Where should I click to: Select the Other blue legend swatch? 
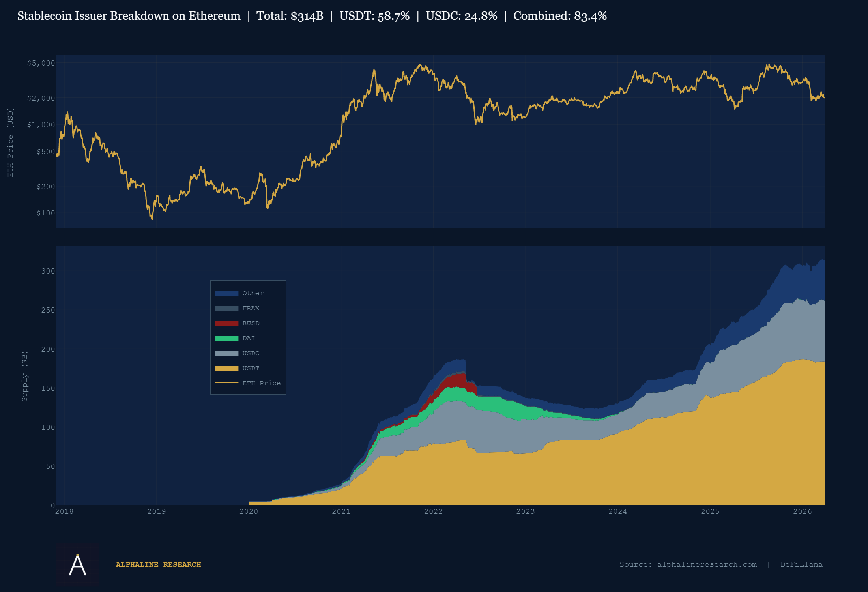point(227,293)
